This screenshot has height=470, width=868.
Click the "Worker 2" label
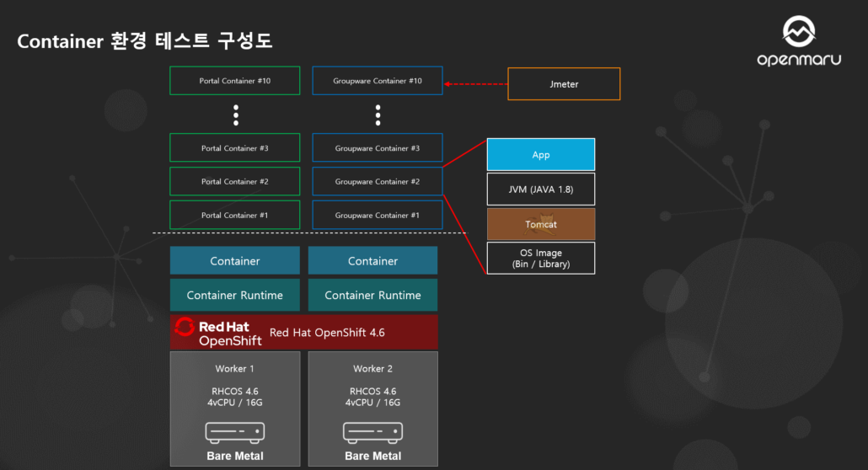coord(372,369)
